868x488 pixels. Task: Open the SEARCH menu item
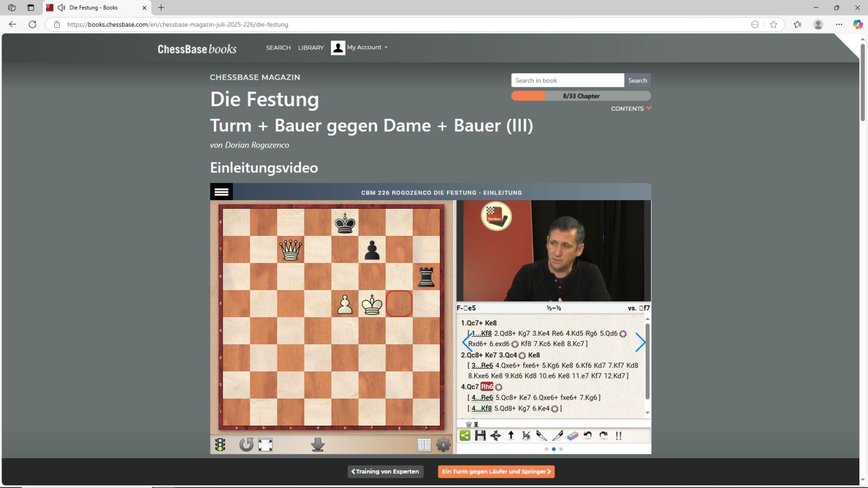(278, 48)
